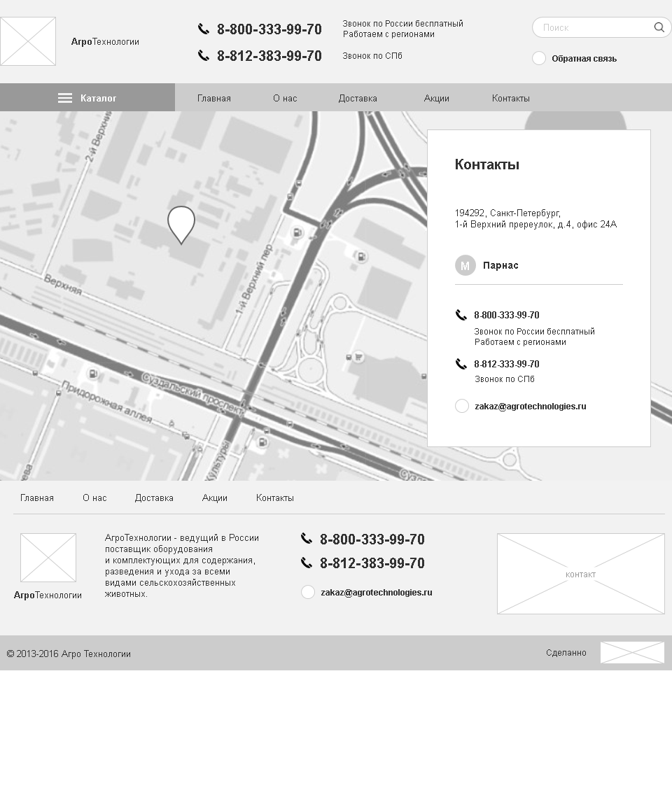The image size is (672, 811).
Task: Focus the Поиск search field
Action: point(601,27)
